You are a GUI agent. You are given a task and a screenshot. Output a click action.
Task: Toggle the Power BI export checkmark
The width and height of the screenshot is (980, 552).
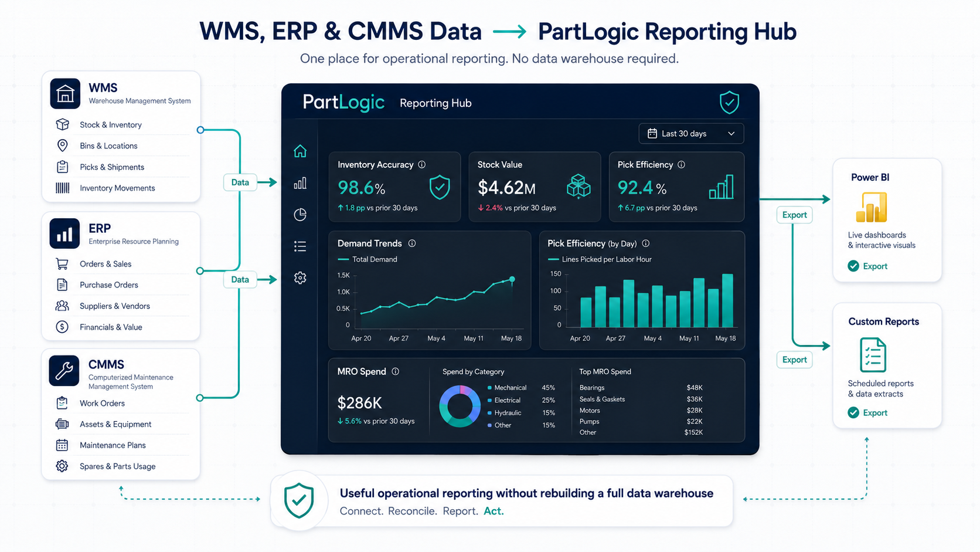pyautogui.click(x=853, y=266)
